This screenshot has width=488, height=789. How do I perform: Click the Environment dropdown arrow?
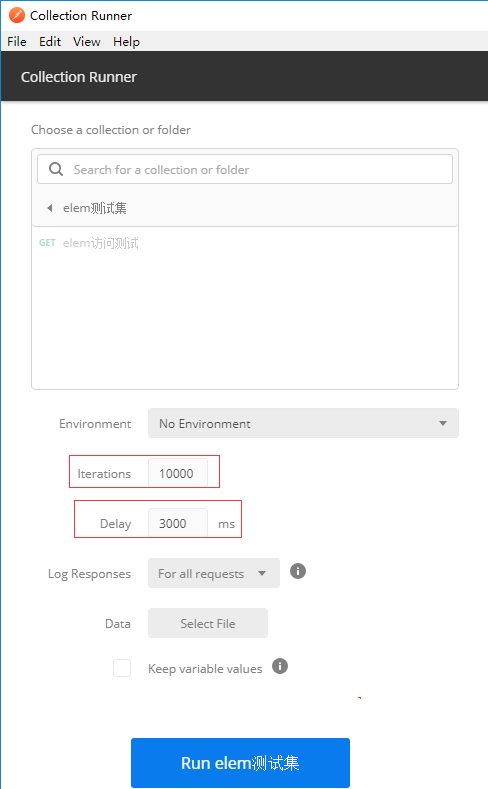tap(443, 423)
